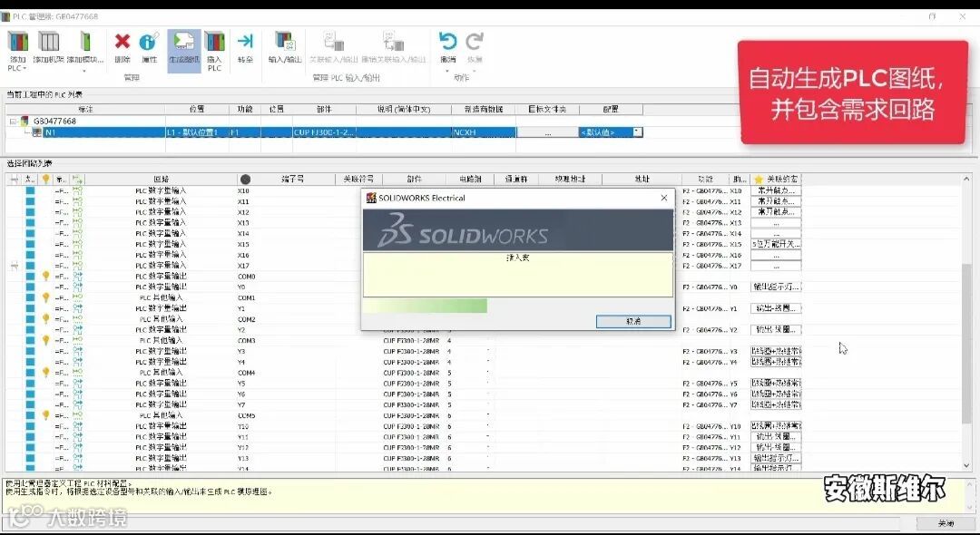Screen dimensions: 980x535
Task: Collapse the GB0477668 tree node
Action: point(13,122)
